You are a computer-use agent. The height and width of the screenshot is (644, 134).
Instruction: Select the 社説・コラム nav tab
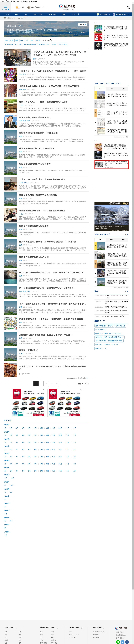(x=38, y=15)
